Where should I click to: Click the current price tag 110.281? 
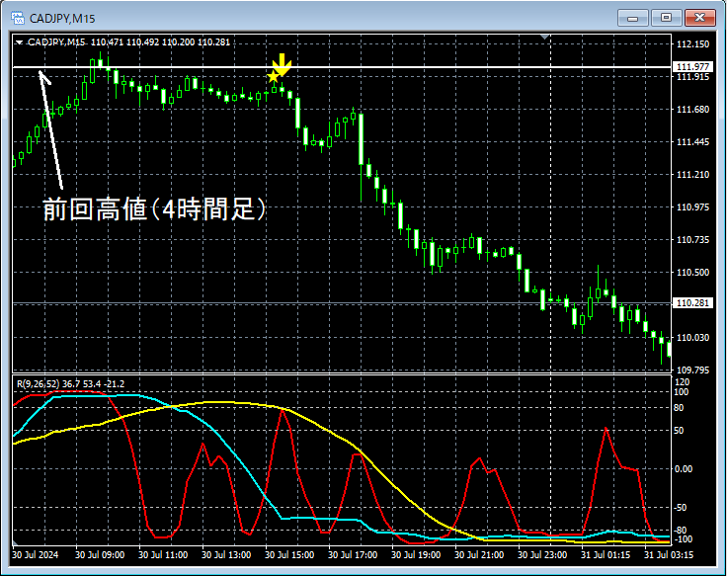pos(692,303)
